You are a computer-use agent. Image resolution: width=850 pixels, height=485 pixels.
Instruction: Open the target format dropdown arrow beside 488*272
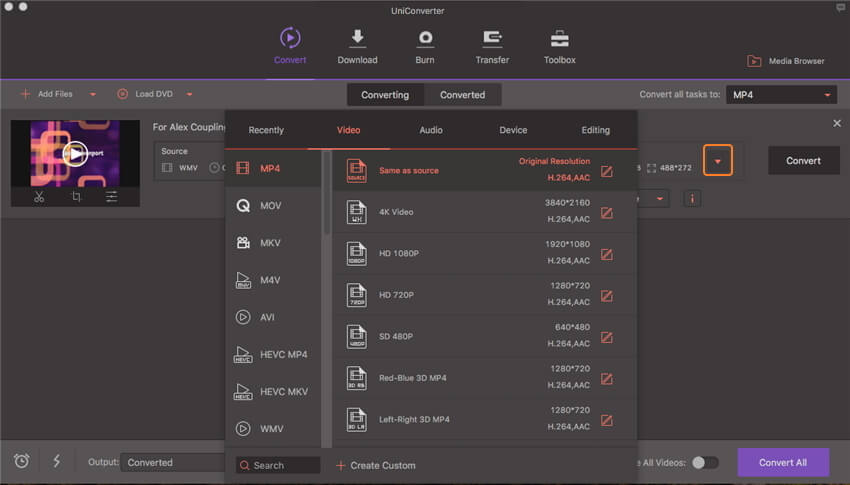click(718, 161)
